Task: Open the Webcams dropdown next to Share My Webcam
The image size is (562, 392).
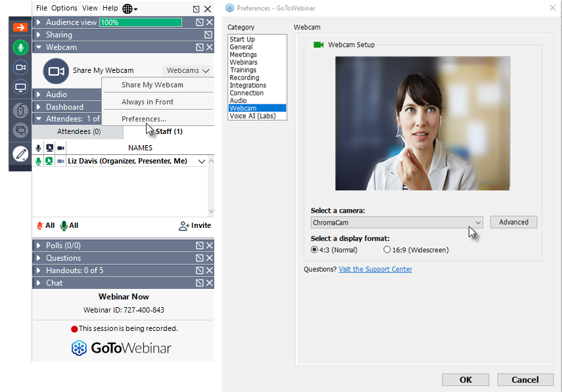Action: (x=188, y=70)
